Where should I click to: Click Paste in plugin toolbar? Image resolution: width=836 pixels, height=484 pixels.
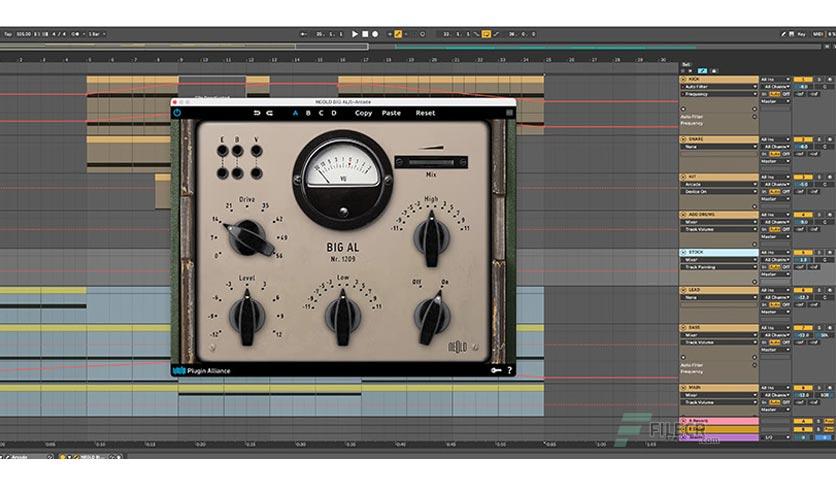click(x=391, y=113)
